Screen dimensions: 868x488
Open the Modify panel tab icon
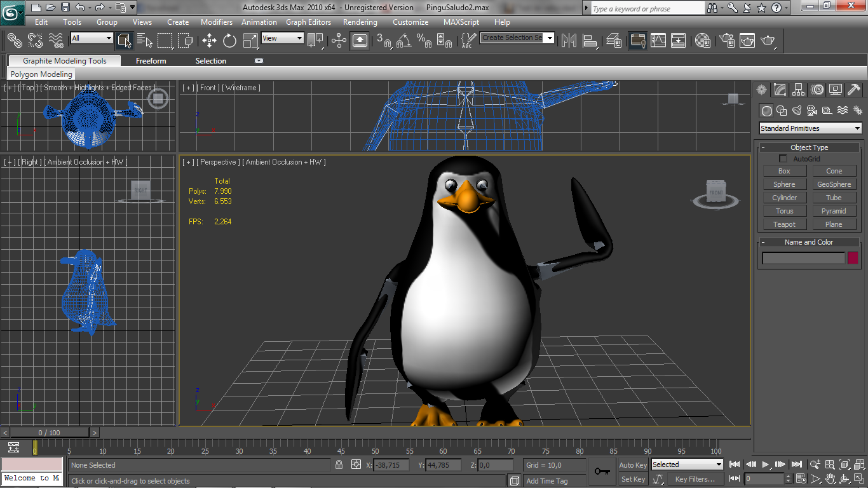[780, 90]
